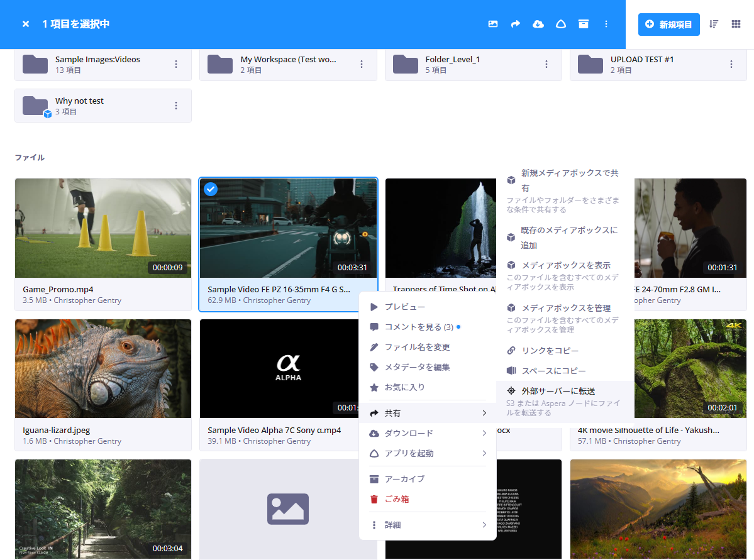Choose メディアボックスを管理 option
This screenshot has width=754, height=560.
(x=565, y=318)
